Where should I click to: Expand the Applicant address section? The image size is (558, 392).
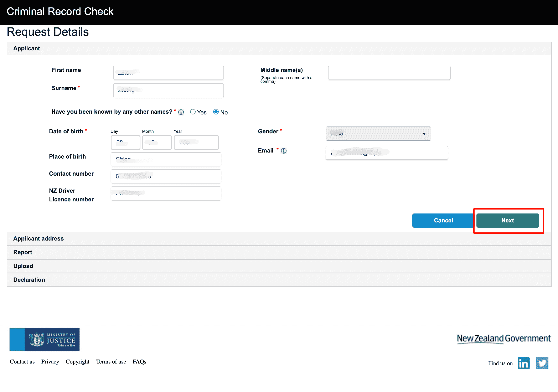coord(38,238)
